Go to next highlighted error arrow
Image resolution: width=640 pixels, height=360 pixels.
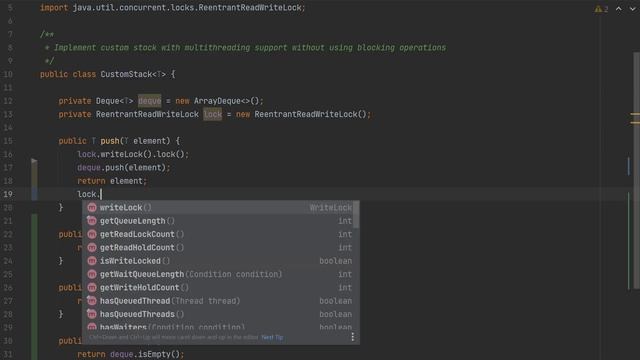tap(633, 9)
